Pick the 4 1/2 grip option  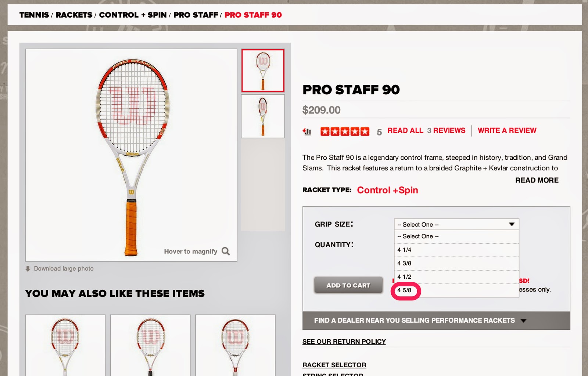click(x=456, y=277)
